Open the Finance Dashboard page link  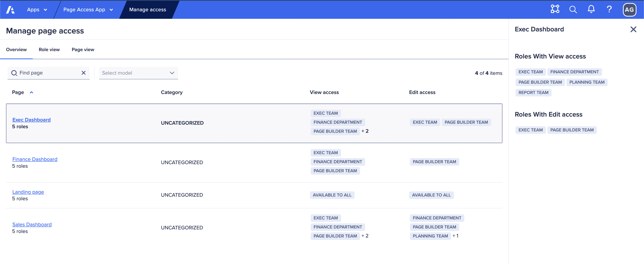pyautogui.click(x=35, y=159)
